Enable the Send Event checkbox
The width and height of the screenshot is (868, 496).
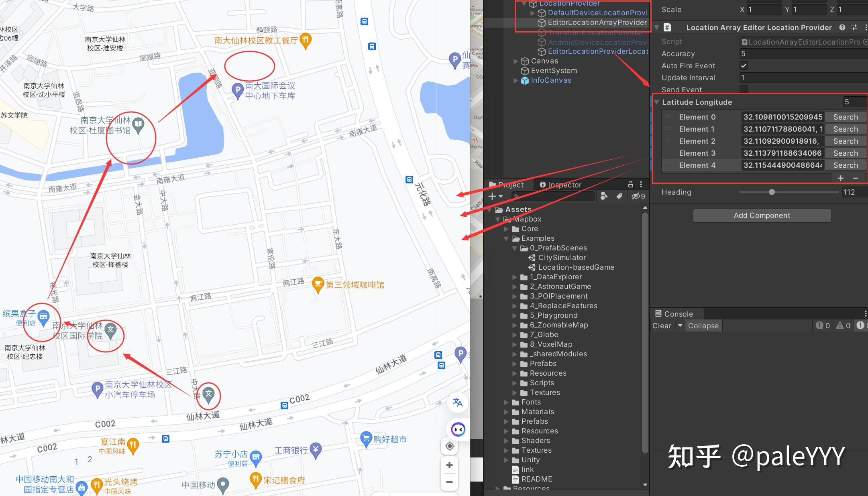(744, 89)
